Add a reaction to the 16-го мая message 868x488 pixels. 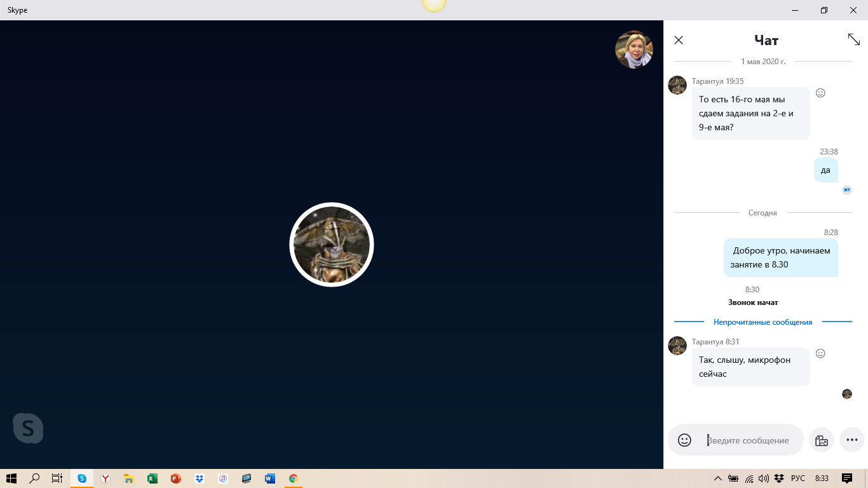tap(820, 93)
